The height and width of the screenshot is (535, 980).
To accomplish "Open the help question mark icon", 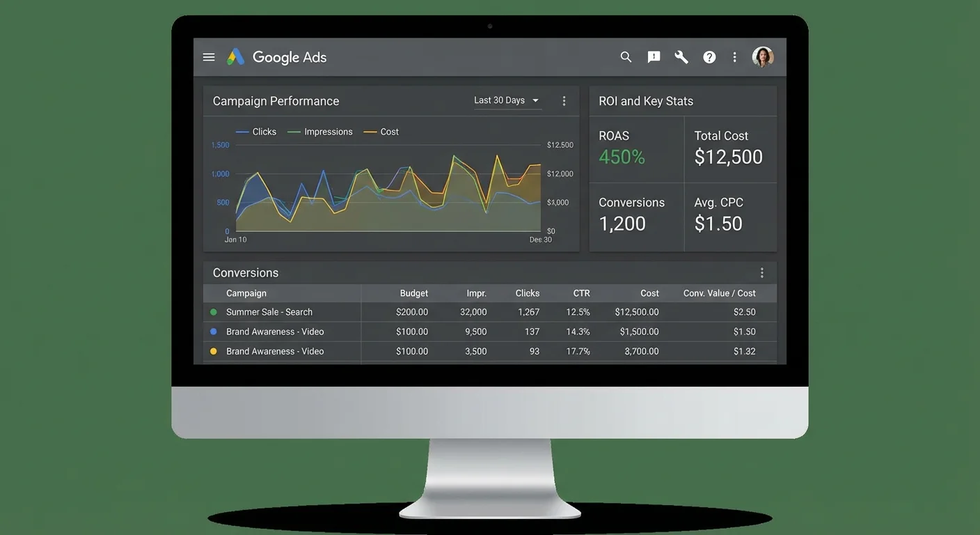I will pos(709,57).
